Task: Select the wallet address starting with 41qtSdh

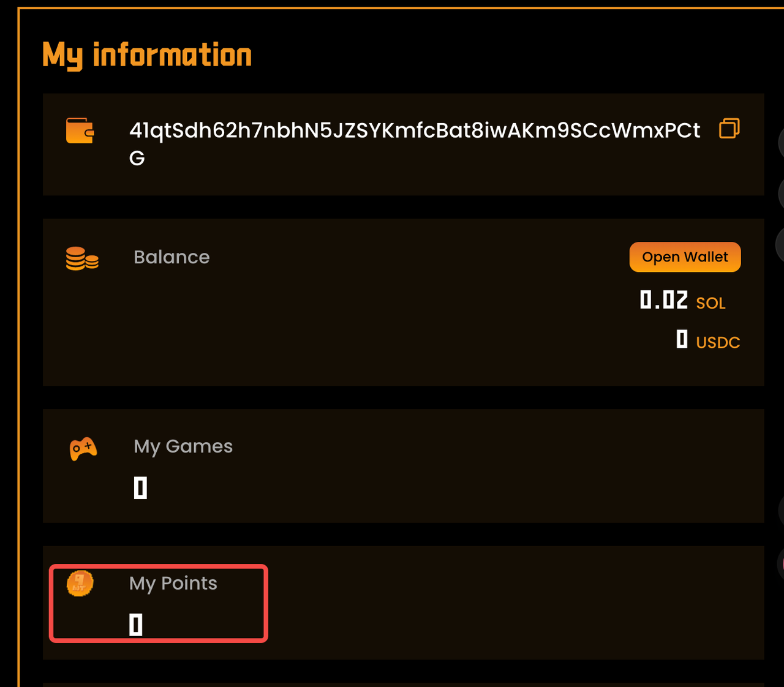Action: pyautogui.click(x=414, y=130)
